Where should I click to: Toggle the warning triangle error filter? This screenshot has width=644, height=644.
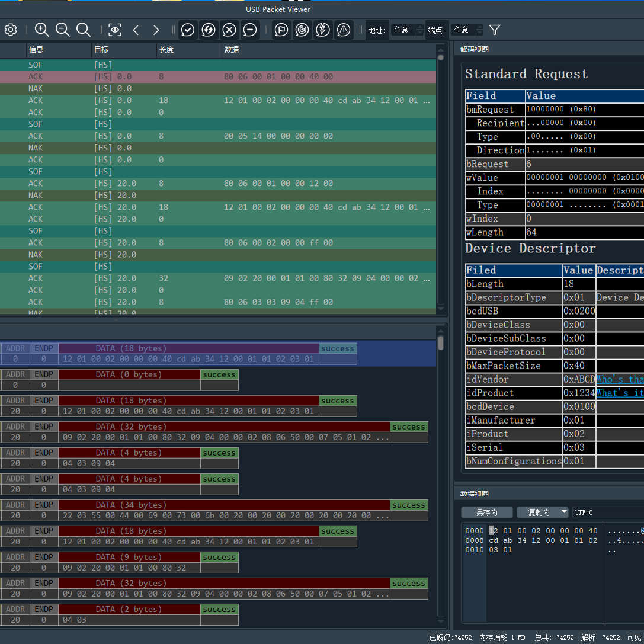coord(343,30)
